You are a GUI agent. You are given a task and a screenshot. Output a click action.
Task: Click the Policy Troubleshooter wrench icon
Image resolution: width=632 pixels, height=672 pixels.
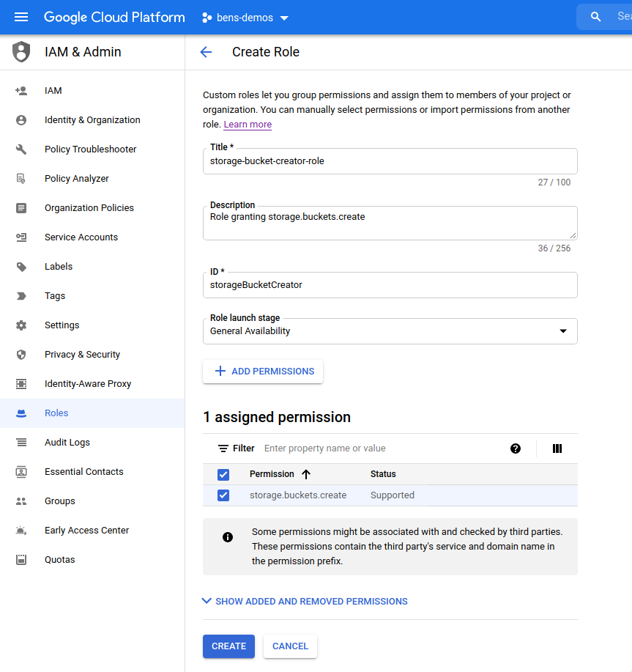pyautogui.click(x=21, y=149)
